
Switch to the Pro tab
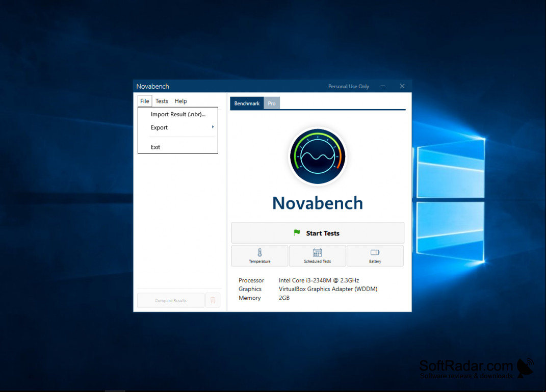click(272, 103)
